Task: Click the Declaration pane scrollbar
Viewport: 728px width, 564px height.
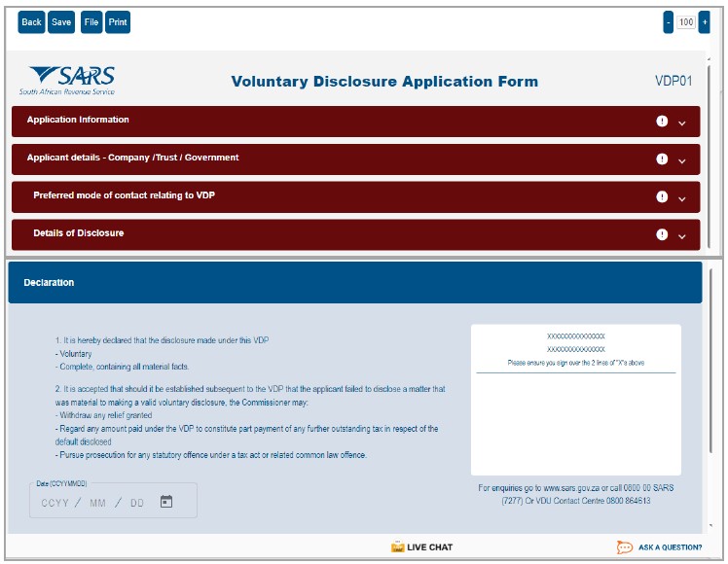Action: click(x=710, y=361)
